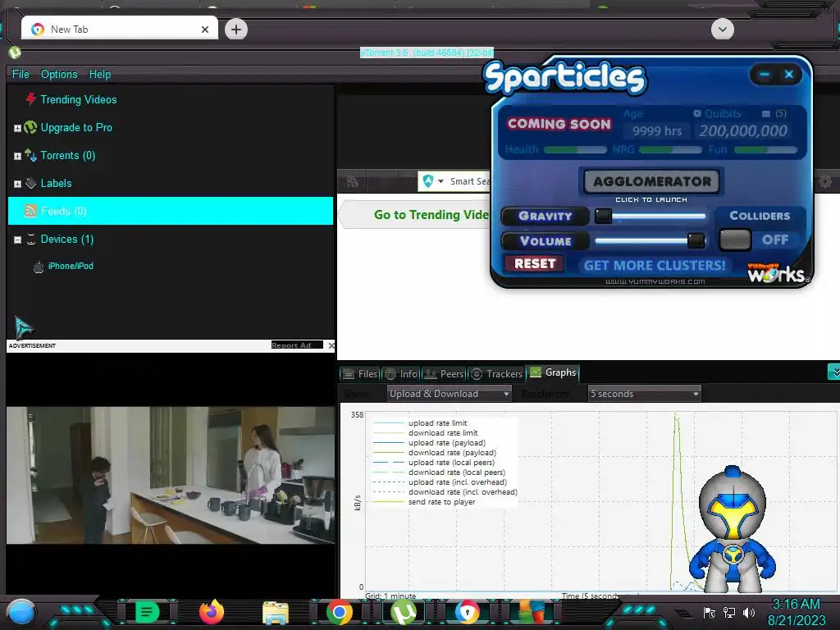Switch to uTorrent taskbar icon
The image size is (840, 630).
point(404,612)
